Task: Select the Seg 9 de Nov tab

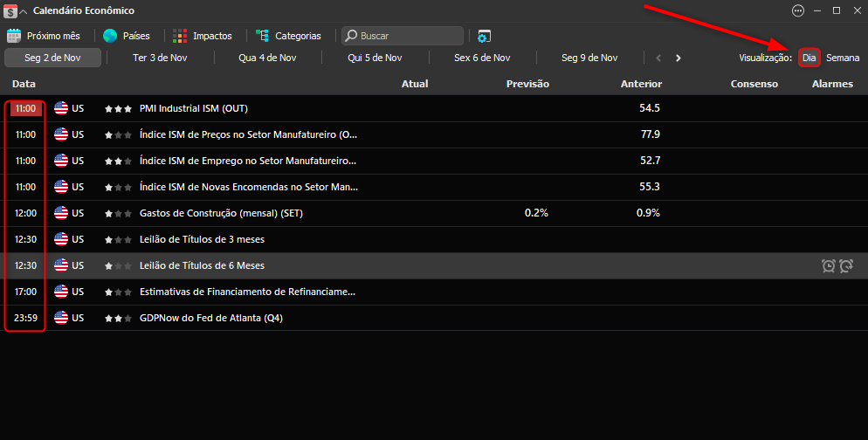Action: (589, 58)
